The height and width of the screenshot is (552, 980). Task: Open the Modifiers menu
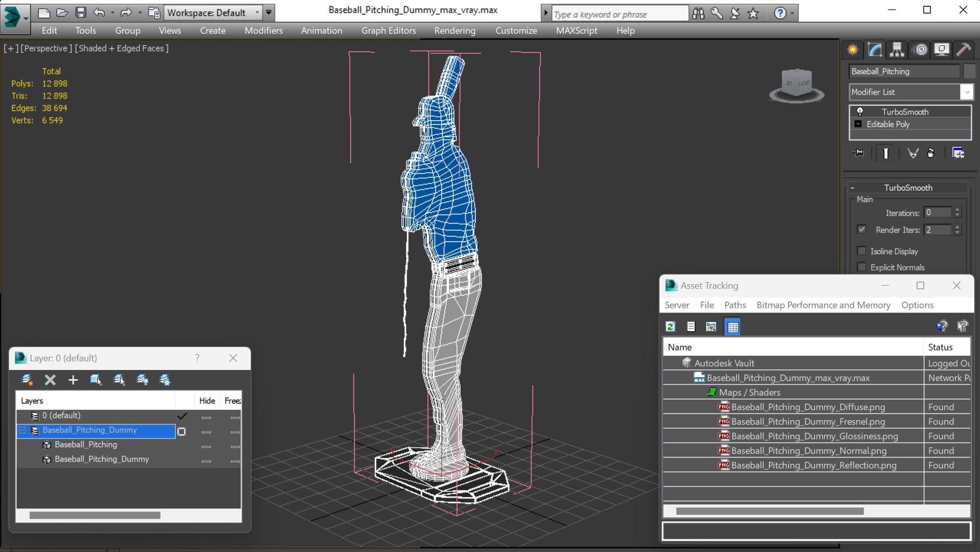tap(264, 31)
